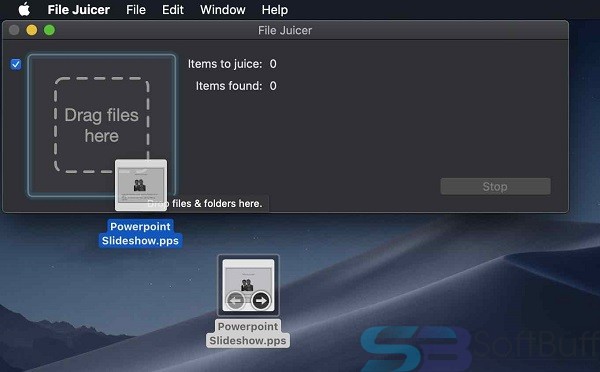Select the highlighted blue 'Powerpoint Slideshow.pps' label
Screen dimensions: 600x372
click(x=140, y=233)
